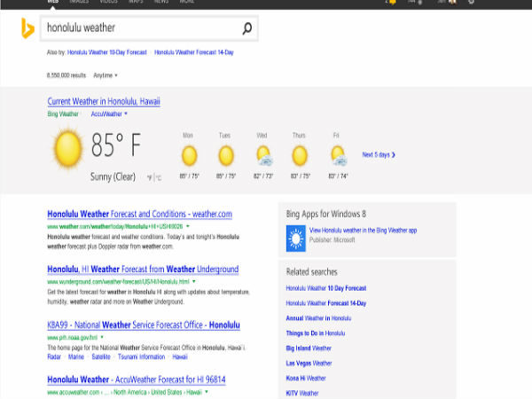Open the Bing Weather app tile icon
Image resolution: width=532 pixels, height=399 pixels.
pyautogui.click(x=295, y=237)
